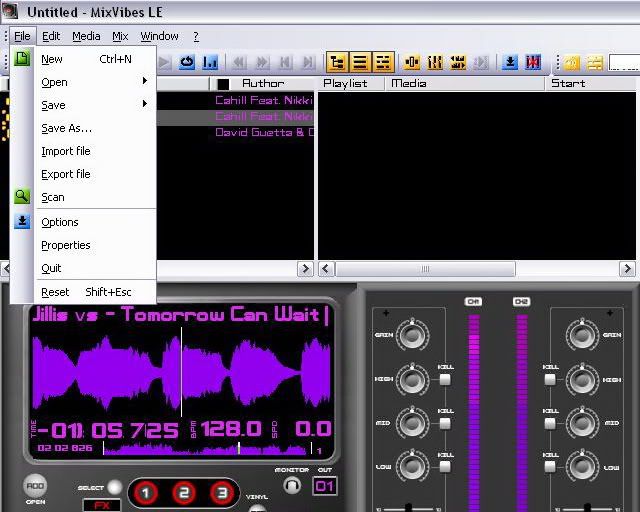Trigger cue point 2 button
The image size is (640, 512).
pyautogui.click(x=184, y=493)
